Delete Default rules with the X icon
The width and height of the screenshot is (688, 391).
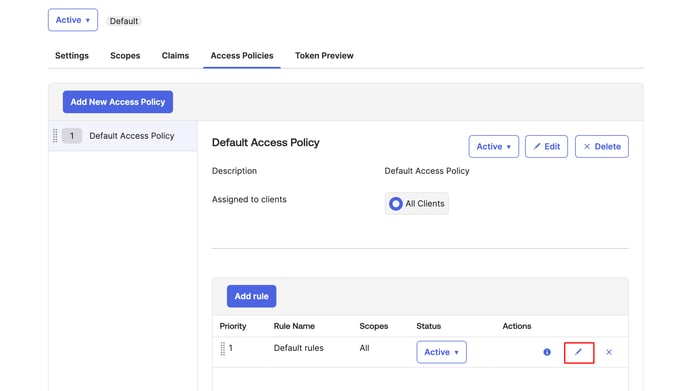(609, 352)
